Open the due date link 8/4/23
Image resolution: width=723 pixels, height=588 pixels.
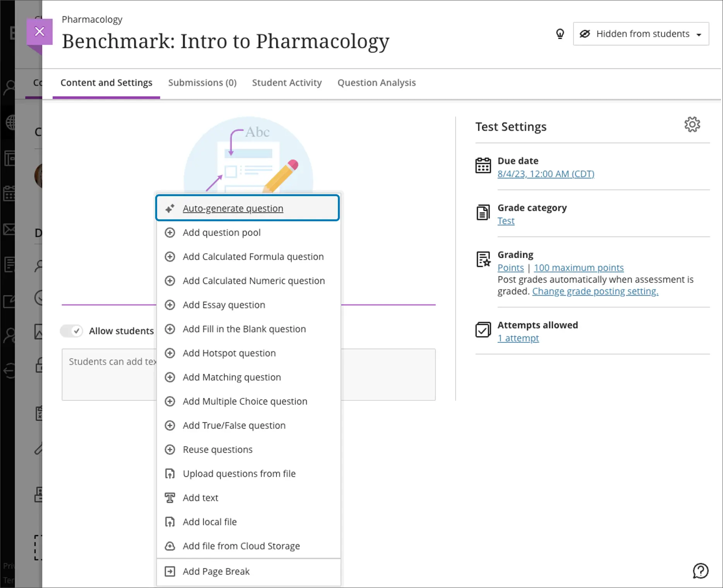click(x=545, y=174)
